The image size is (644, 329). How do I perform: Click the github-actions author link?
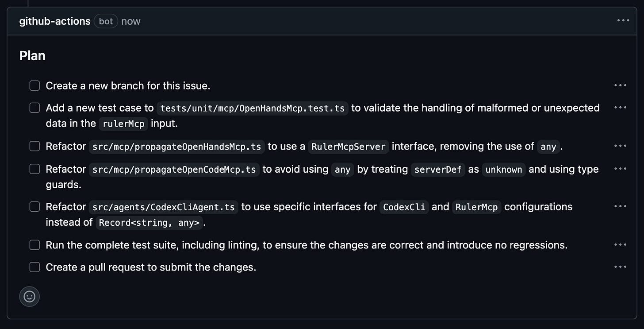55,21
